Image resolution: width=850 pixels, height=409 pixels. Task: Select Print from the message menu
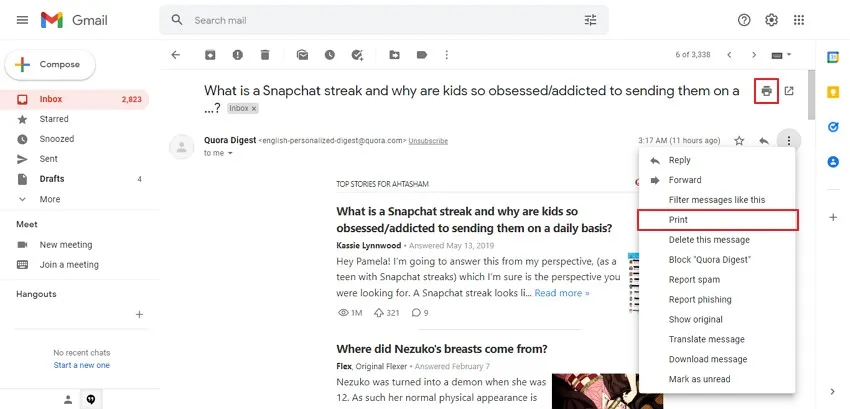[679, 220]
